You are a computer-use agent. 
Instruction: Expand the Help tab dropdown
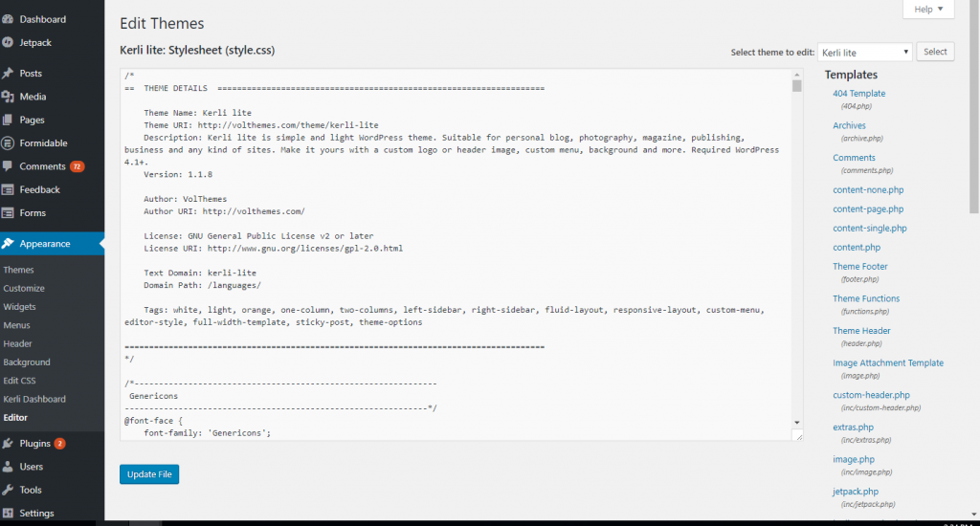pyautogui.click(x=928, y=9)
